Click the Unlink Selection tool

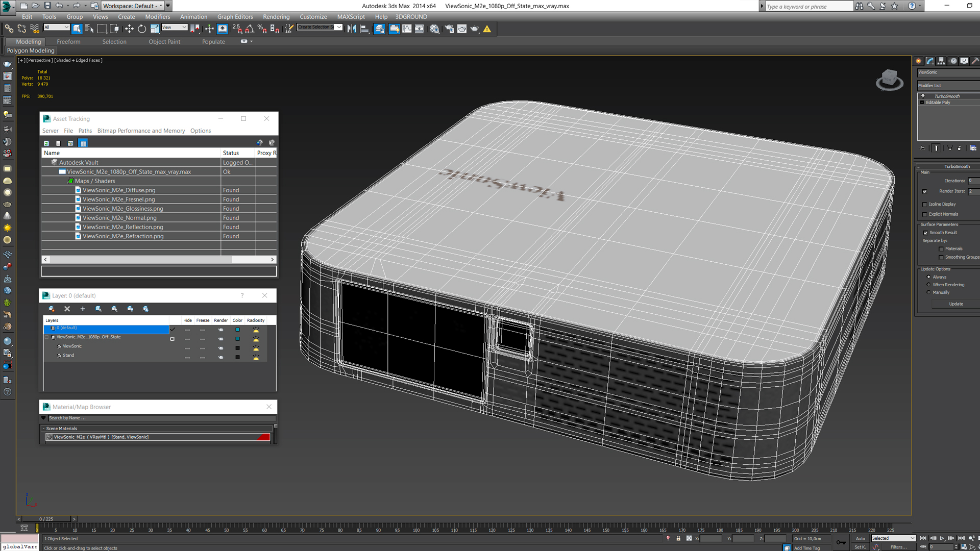pyautogui.click(x=22, y=29)
